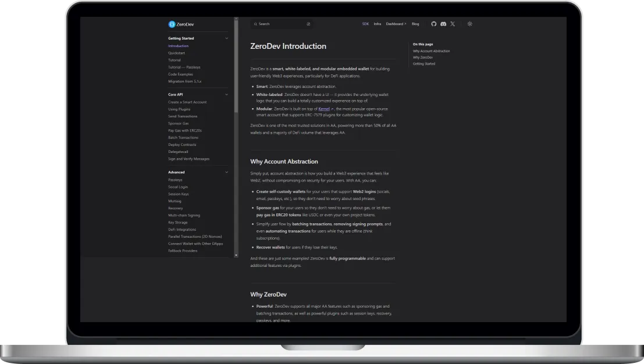Open Deploy Contracts page

click(182, 144)
